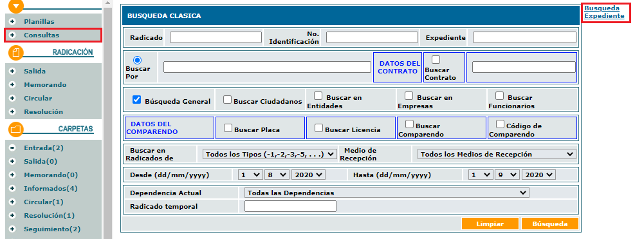Tick the Buscar Placa checkbox
Image resolution: width=644 pixels, height=239 pixels.
click(228, 128)
